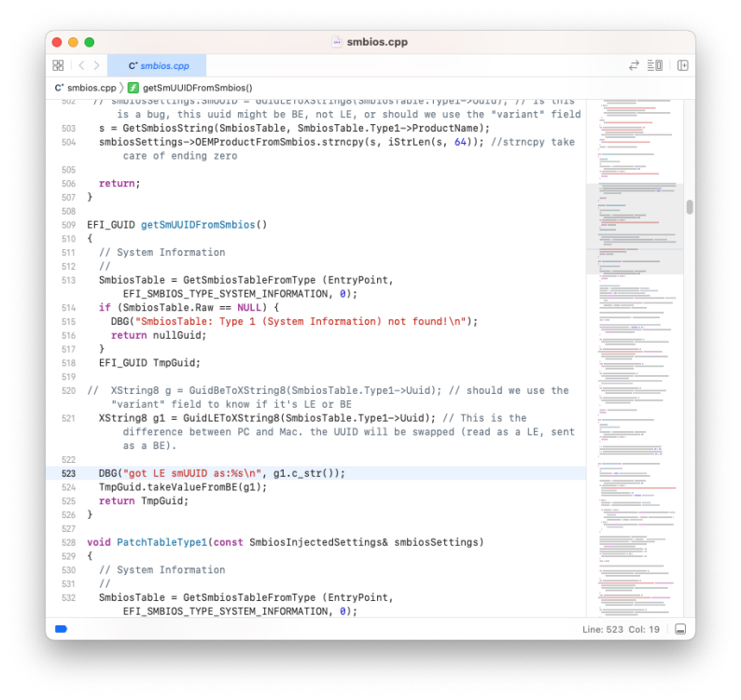Click the C file icon in jump bar
Image resolution: width=741 pixels, height=700 pixels.
(x=59, y=88)
